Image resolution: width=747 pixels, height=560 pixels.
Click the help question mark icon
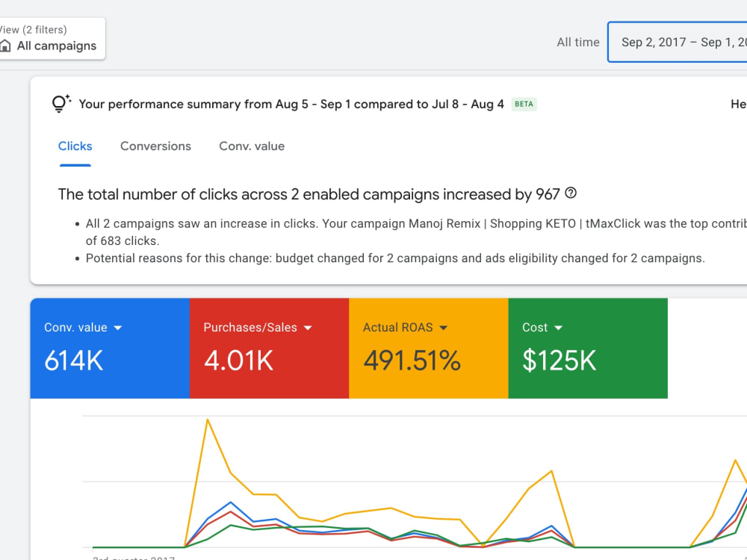click(571, 193)
